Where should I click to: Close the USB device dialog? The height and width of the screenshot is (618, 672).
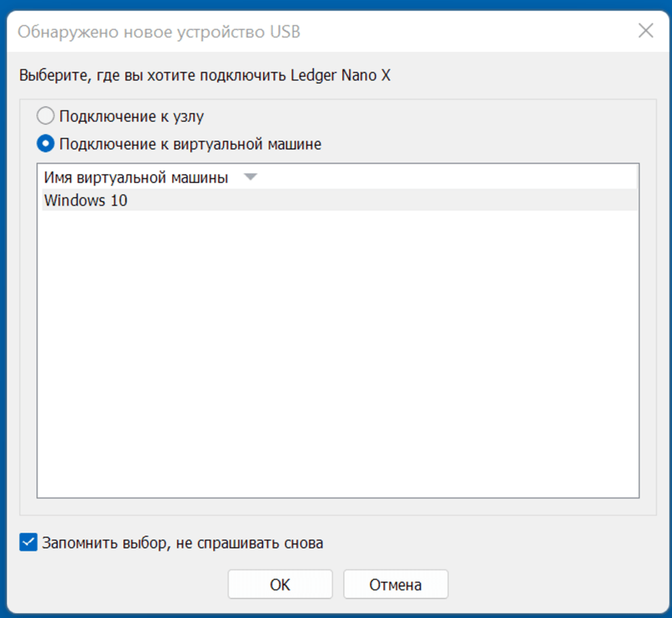(646, 30)
